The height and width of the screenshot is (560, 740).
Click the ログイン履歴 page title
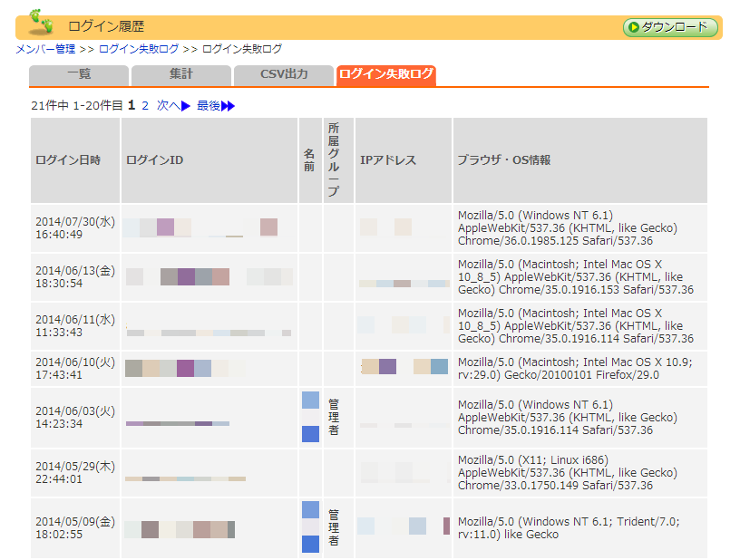[x=106, y=26]
